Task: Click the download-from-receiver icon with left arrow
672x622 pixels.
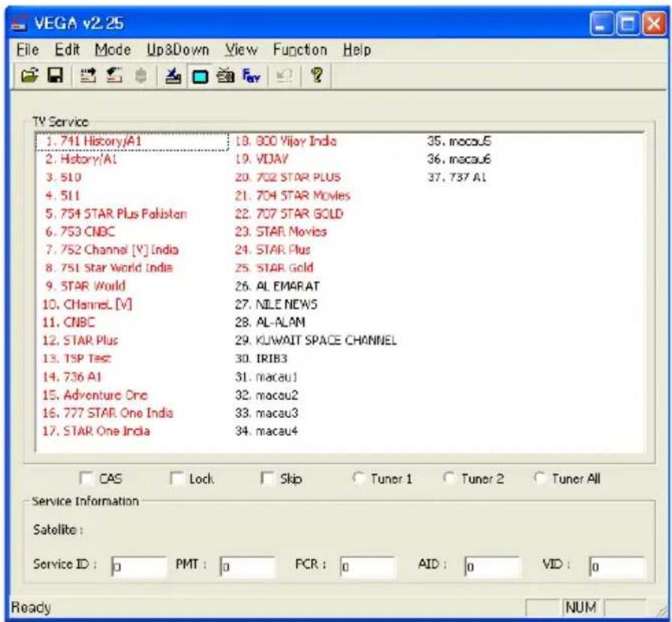Action: pyautogui.click(x=114, y=76)
